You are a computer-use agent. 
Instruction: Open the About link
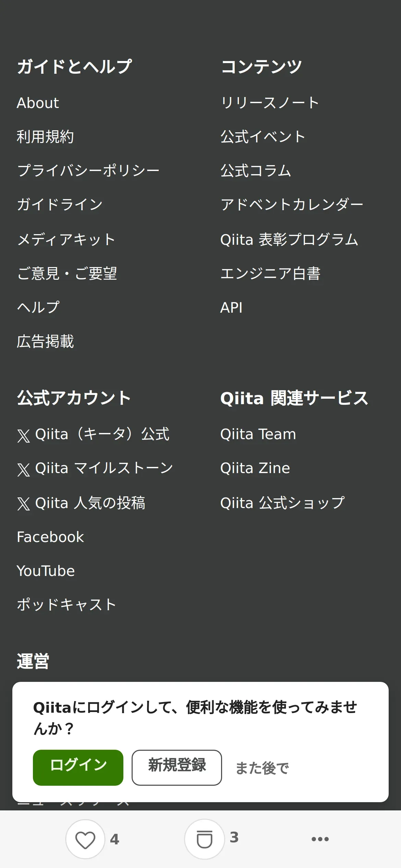coord(38,103)
